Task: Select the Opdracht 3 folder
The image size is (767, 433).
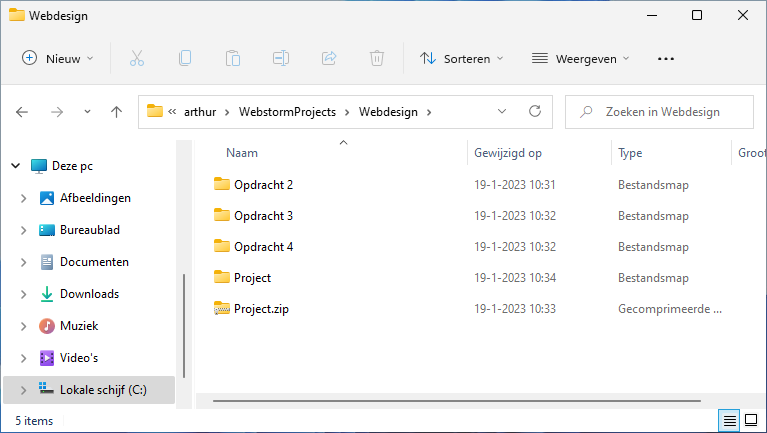Action: pos(263,216)
